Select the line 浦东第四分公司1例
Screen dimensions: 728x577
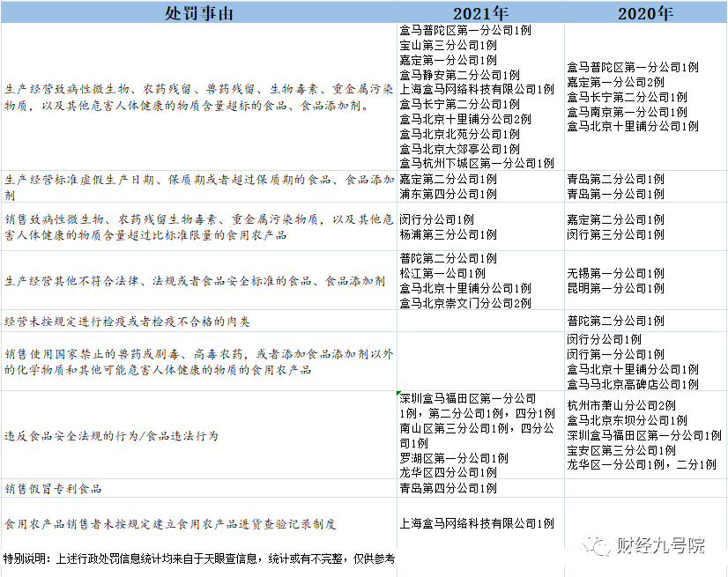(448, 194)
